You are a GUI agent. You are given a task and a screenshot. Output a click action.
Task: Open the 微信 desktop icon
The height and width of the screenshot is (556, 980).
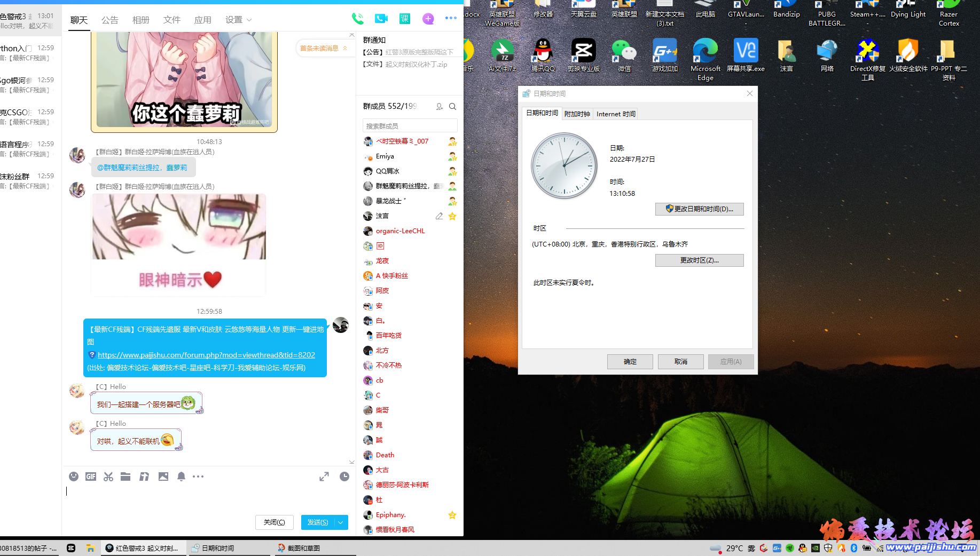[624, 55]
